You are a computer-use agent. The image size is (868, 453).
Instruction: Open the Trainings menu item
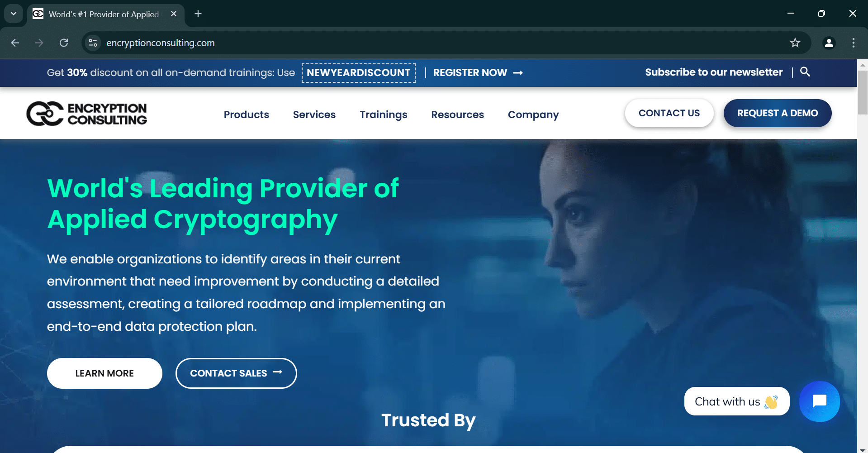point(384,114)
